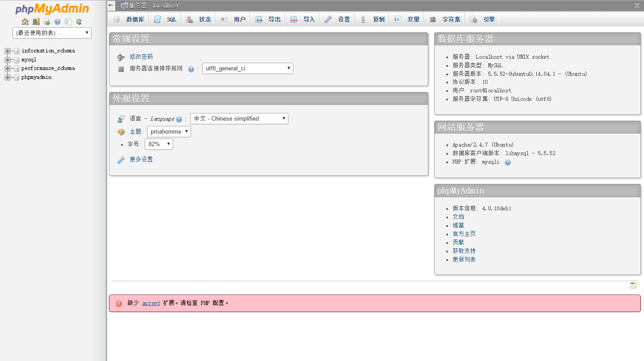Open the 更多设置 more settings link
Screen dimensions: 644x361
point(141,159)
